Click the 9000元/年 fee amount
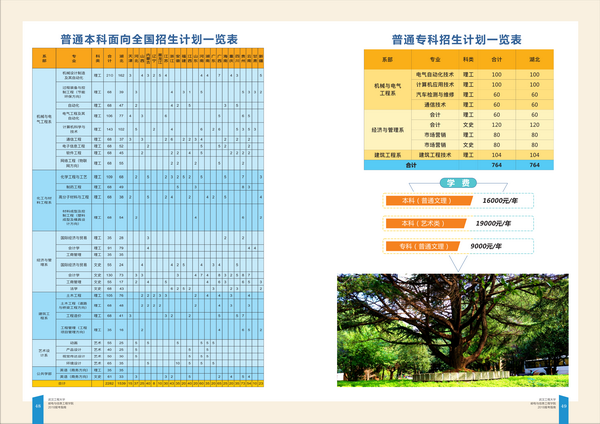The height and width of the screenshot is (424, 600). (x=486, y=246)
